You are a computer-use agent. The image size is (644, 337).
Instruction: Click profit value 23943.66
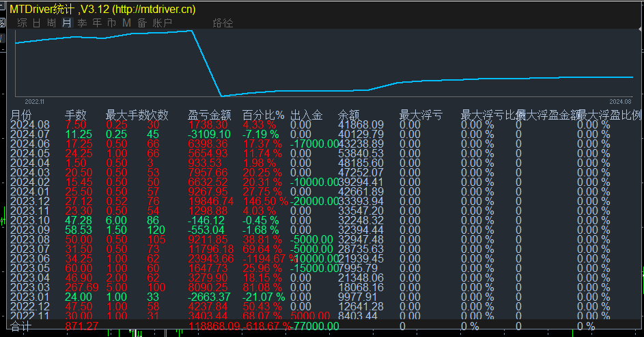[x=211, y=258]
